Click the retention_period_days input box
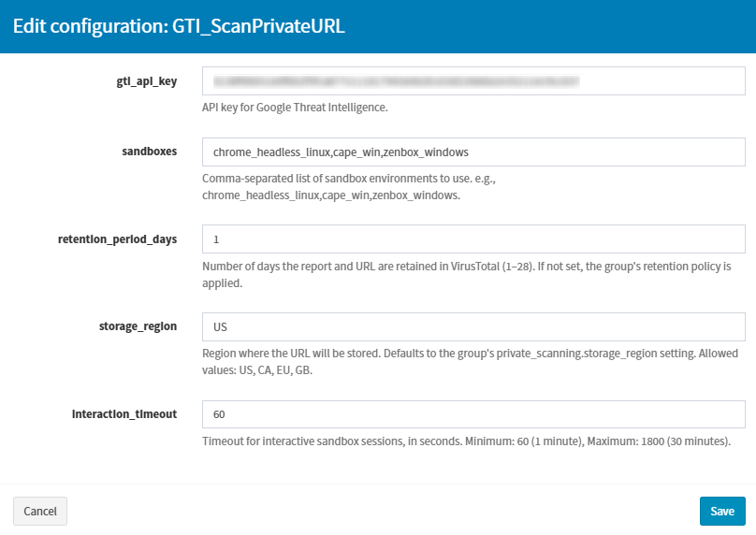756x535 pixels. pos(473,239)
